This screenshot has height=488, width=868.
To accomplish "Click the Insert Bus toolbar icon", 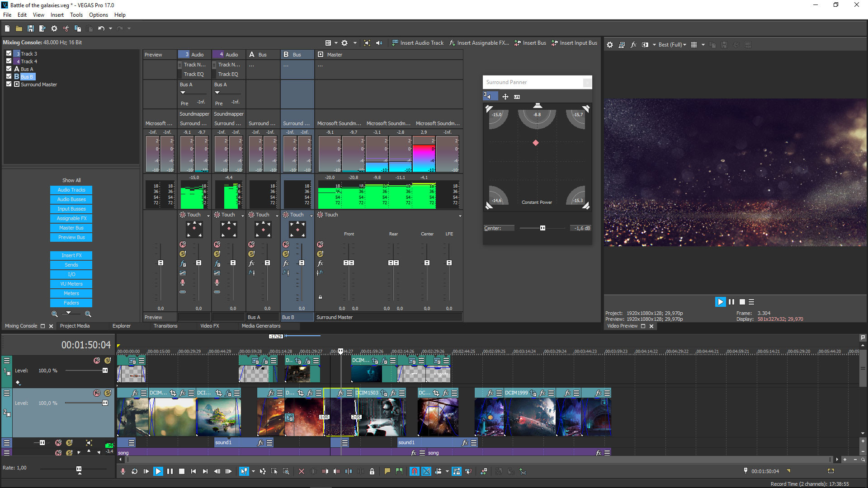I will tap(518, 43).
